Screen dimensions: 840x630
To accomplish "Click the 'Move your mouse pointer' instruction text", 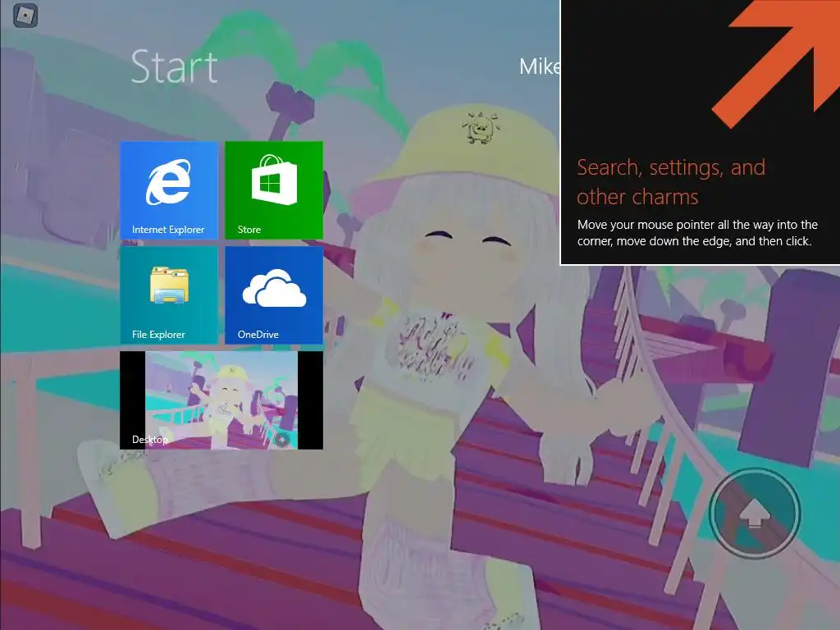I will click(697, 232).
